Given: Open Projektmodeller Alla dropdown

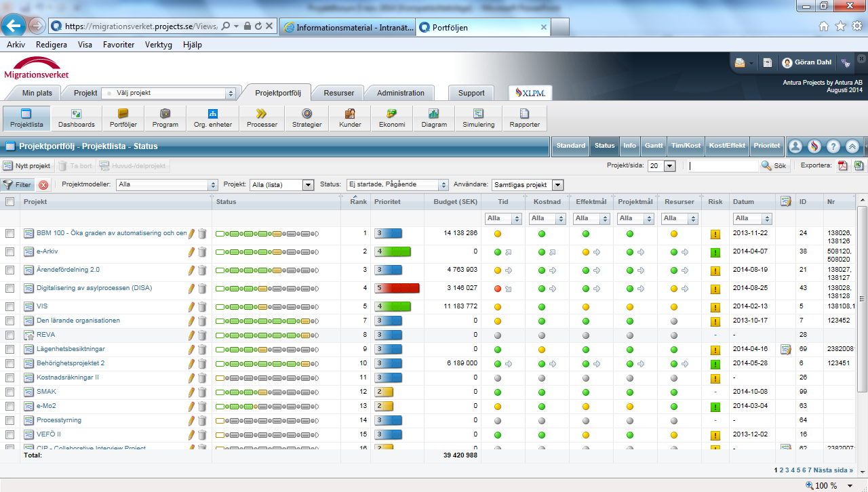Looking at the screenshot, I should tap(166, 184).
